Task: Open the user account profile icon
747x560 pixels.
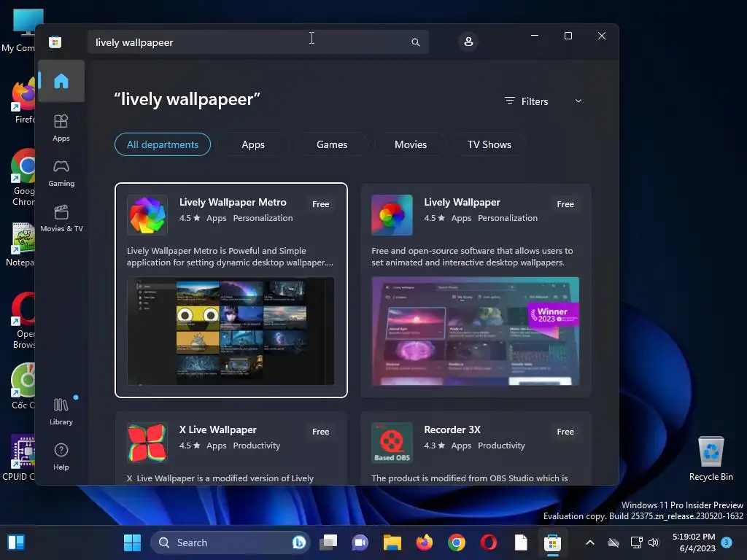Action: tap(468, 42)
